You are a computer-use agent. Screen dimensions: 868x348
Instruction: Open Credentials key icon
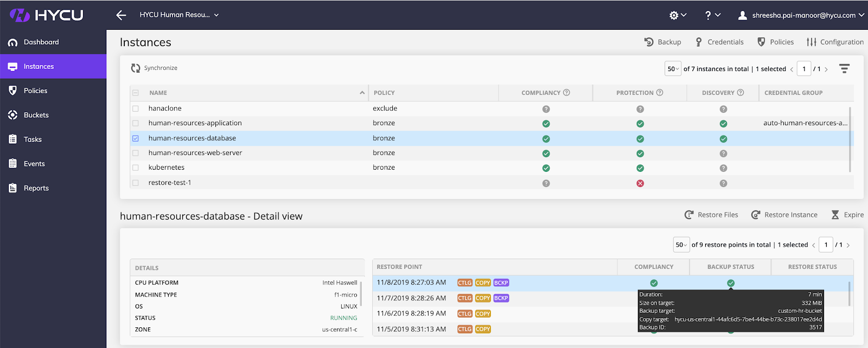tap(699, 42)
